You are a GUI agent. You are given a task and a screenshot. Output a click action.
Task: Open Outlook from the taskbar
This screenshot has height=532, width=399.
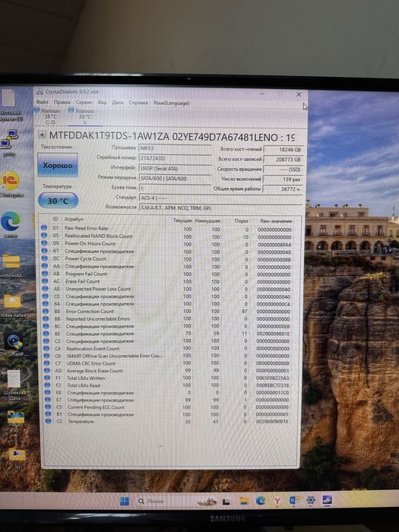(x=293, y=500)
